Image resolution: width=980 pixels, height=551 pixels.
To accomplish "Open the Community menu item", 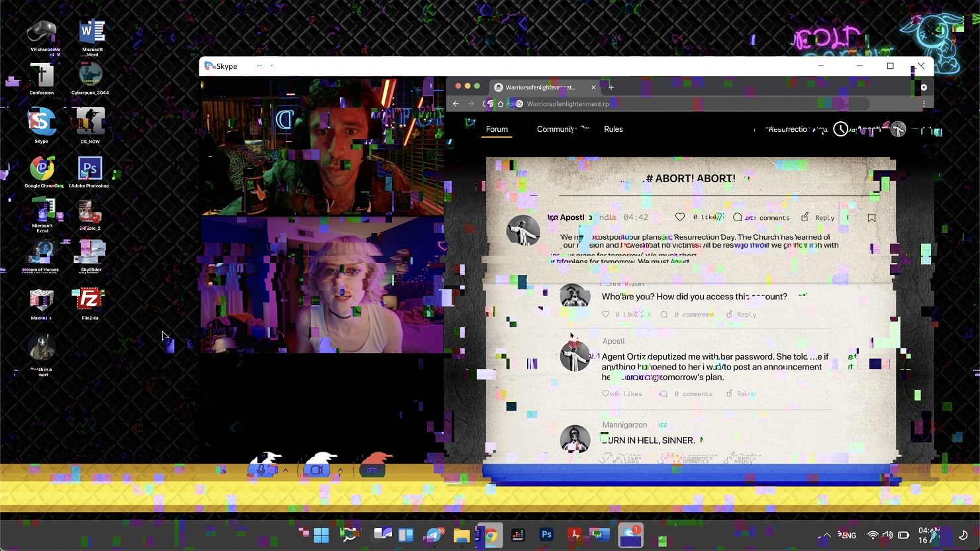I will 556,129.
